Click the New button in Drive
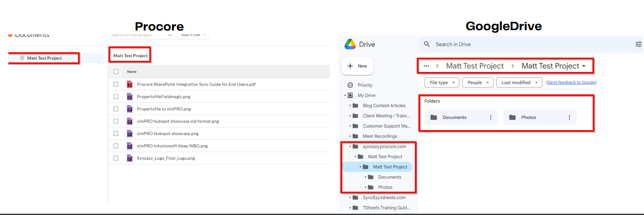This screenshot has width=644, height=215. [357, 66]
